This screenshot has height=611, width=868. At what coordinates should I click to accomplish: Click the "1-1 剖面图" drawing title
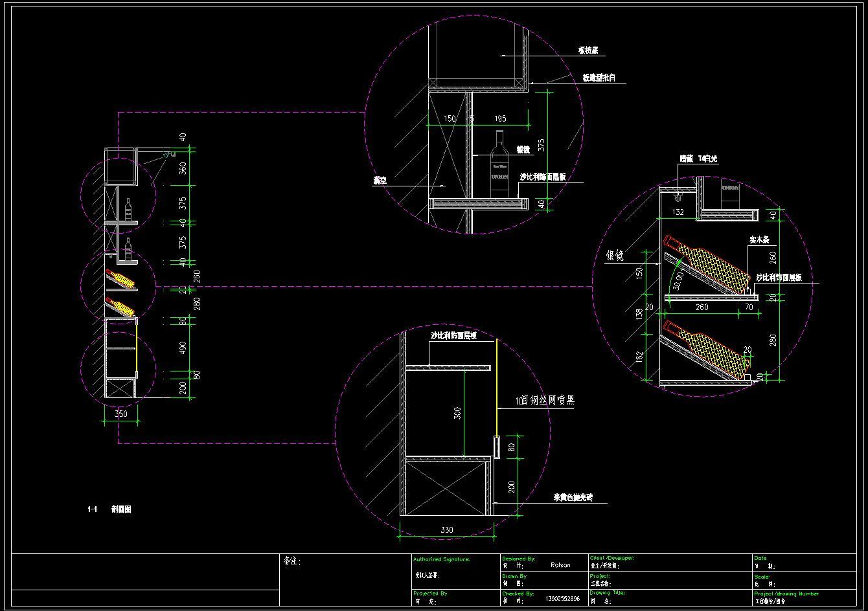pyautogui.click(x=109, y=509)
